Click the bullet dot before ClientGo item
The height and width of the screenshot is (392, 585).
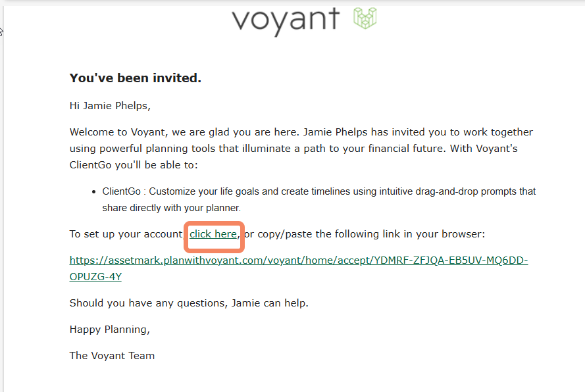click(x=93, y=191)
